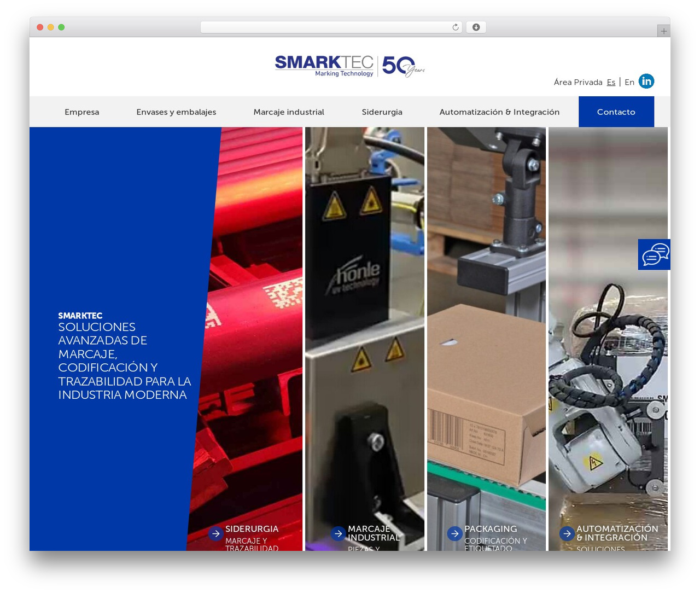Viewport: 700px width, 593px height.
Task: Switch language to Es
Action: coord(611,82)
